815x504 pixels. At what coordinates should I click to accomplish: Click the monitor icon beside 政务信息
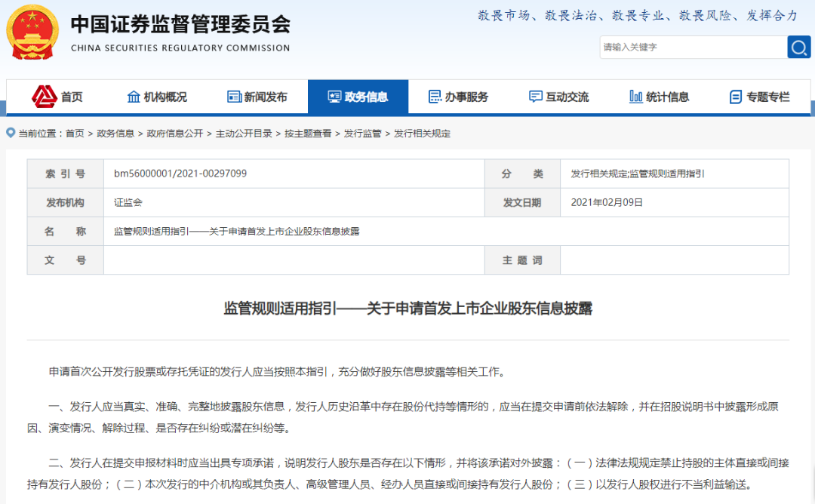pos(335,97)
